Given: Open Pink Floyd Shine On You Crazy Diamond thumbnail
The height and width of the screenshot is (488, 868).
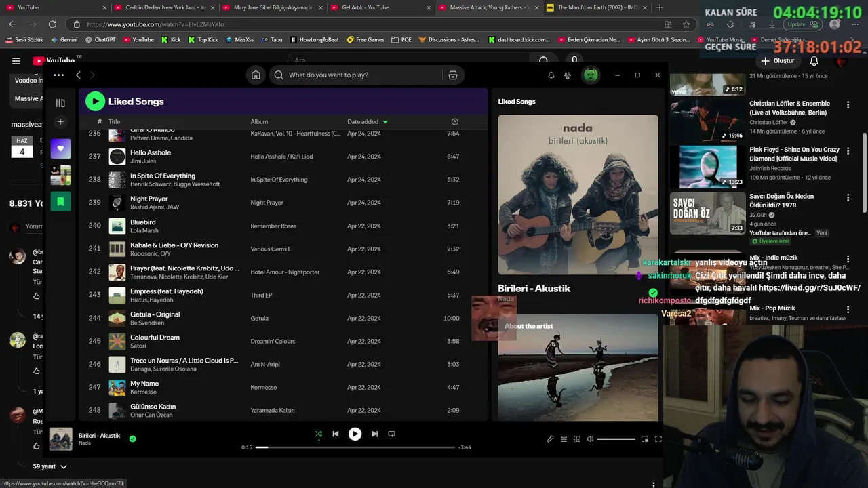Looking at the screenshot, I should 708,167.
